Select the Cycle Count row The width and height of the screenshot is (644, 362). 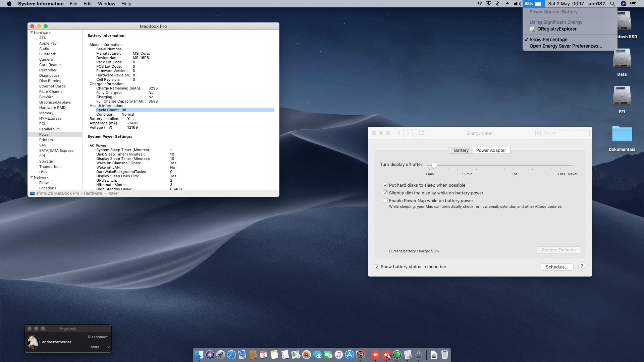[x=185, y=110]
